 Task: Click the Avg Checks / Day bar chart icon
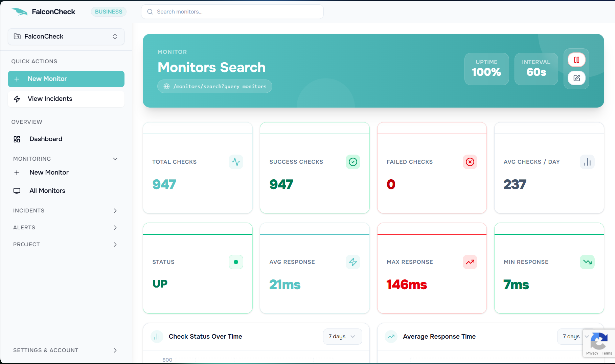[587, 162]
